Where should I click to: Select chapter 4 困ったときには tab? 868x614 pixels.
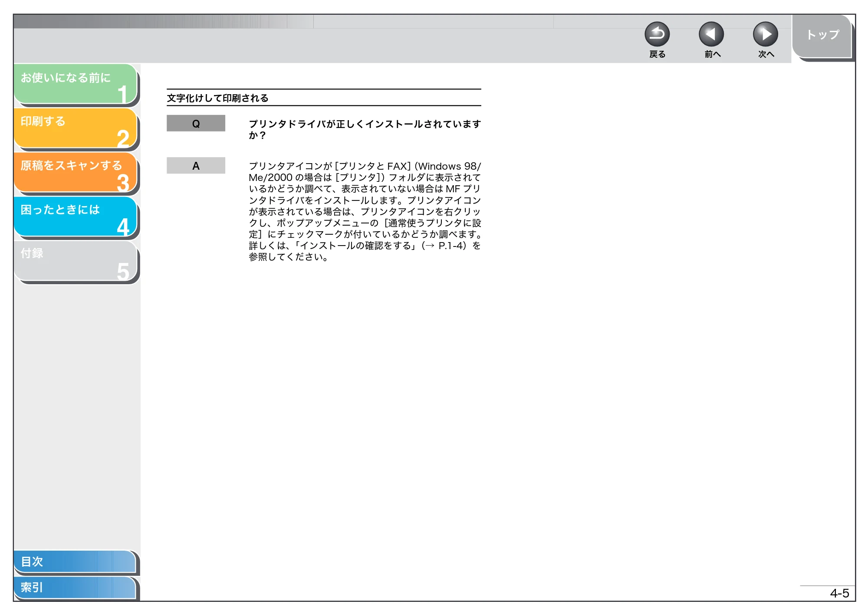[76, 217]
